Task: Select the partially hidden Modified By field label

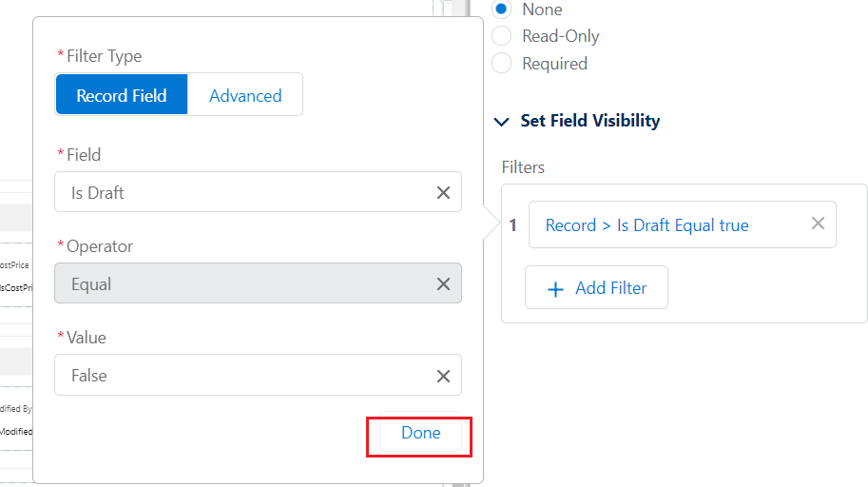Action: click(16, 409)
